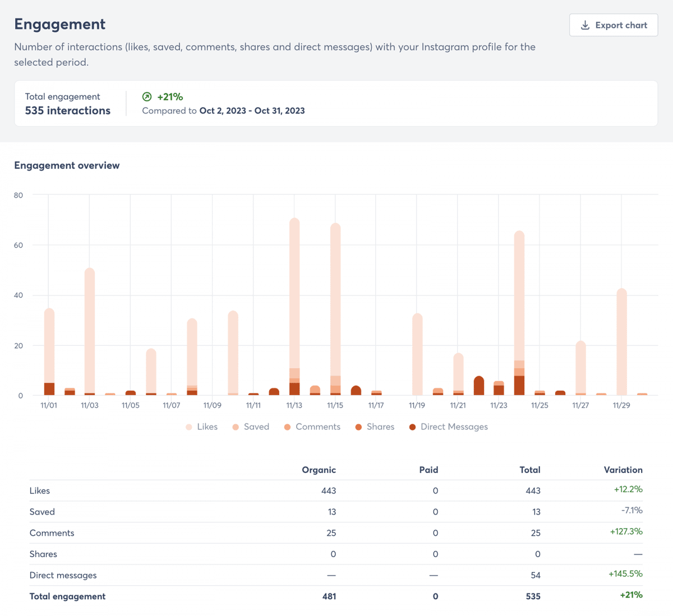
Task: Click the Organic column header
Action: pos(319,470)
